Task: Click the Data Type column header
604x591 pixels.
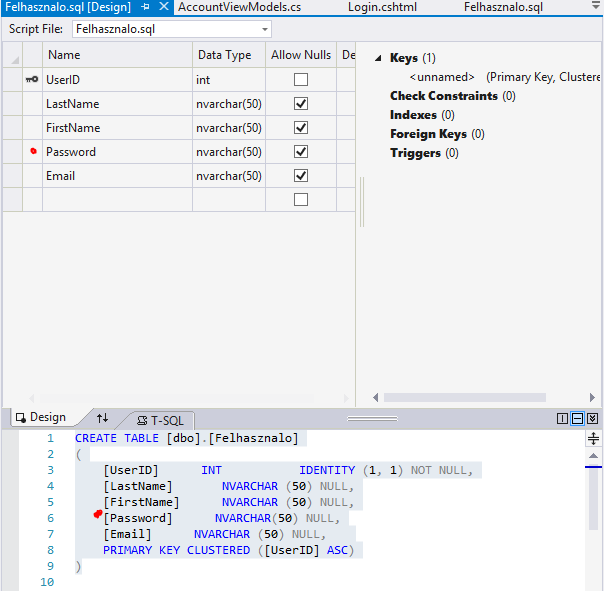Action: coord(229,55)
